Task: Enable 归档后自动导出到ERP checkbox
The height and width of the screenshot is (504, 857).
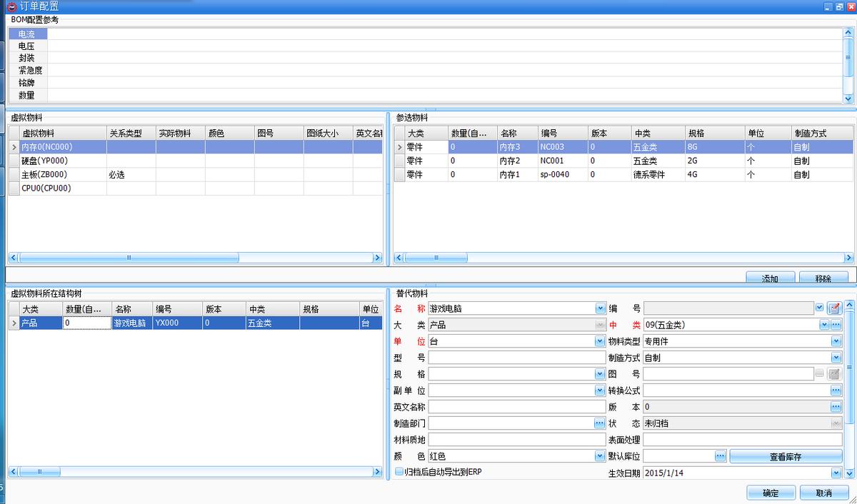Action: tap(399, 472)
